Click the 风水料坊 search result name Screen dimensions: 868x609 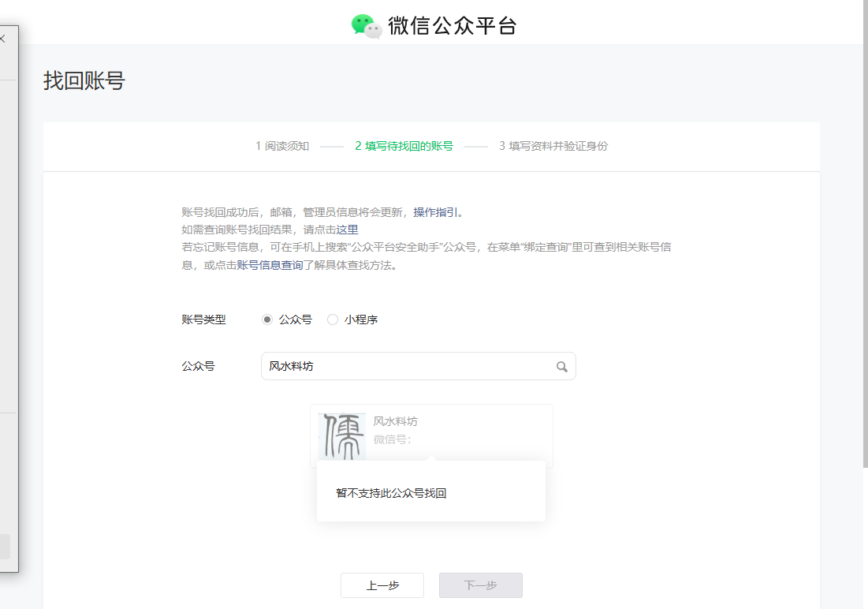(395, 421)
